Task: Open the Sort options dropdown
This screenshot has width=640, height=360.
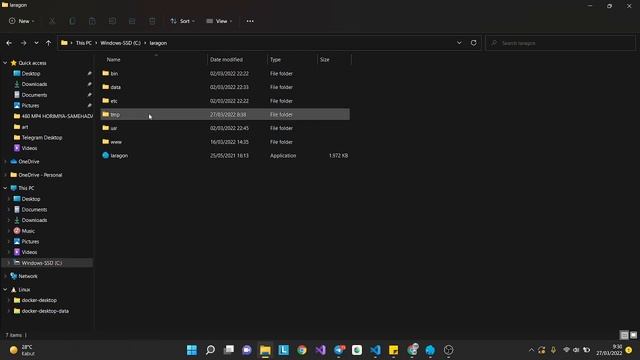Action: click(x=182, y=21)
